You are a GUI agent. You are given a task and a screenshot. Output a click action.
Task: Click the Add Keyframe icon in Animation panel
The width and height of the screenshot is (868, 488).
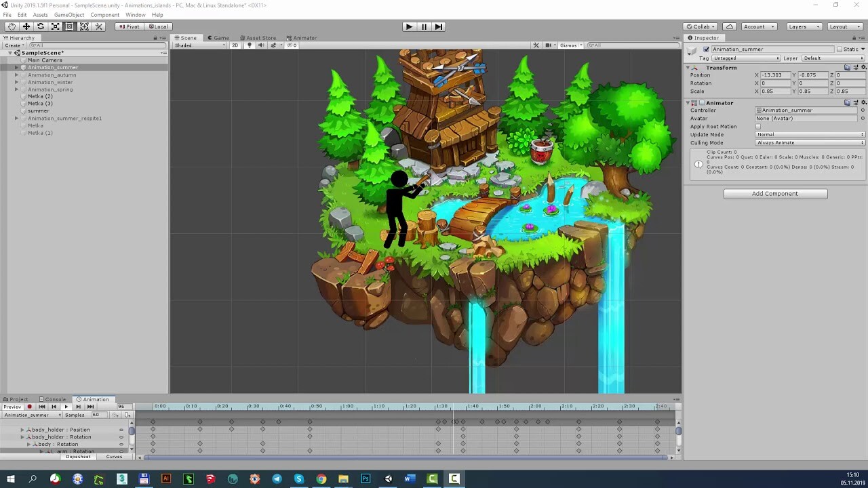point(115,415)
